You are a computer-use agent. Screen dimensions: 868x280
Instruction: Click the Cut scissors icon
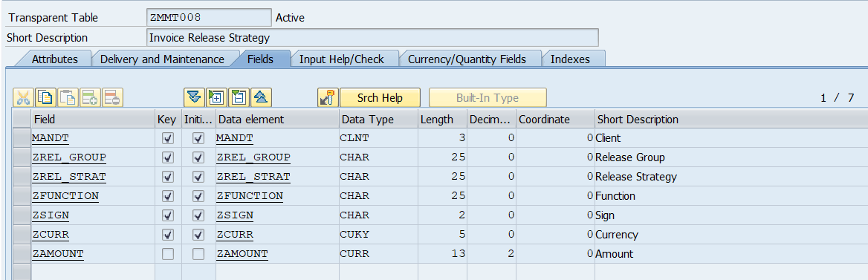(x=23, y=98)
